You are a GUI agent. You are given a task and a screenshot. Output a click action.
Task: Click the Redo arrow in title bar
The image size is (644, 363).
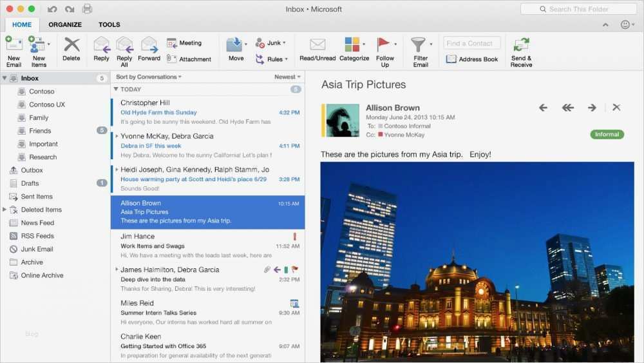click(70, 9)
